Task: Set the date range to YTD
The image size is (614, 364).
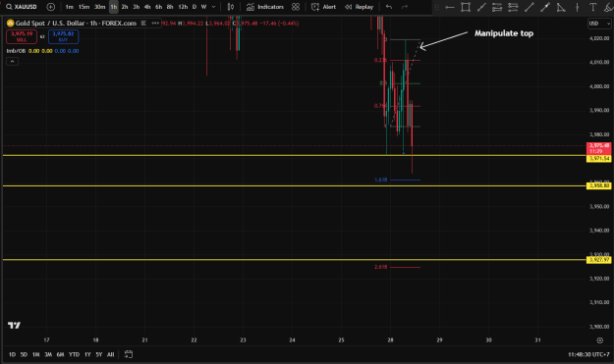Action: [x=74, y=354]
